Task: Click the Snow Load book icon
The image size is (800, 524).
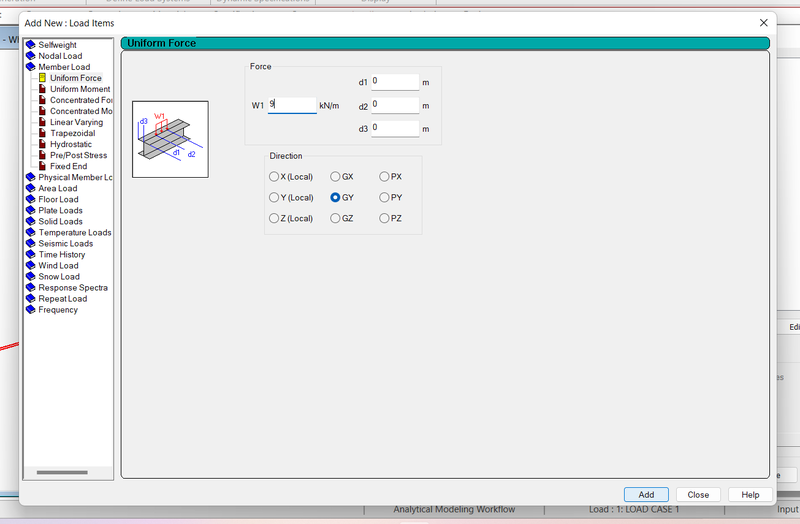Action: coord(31,277)
